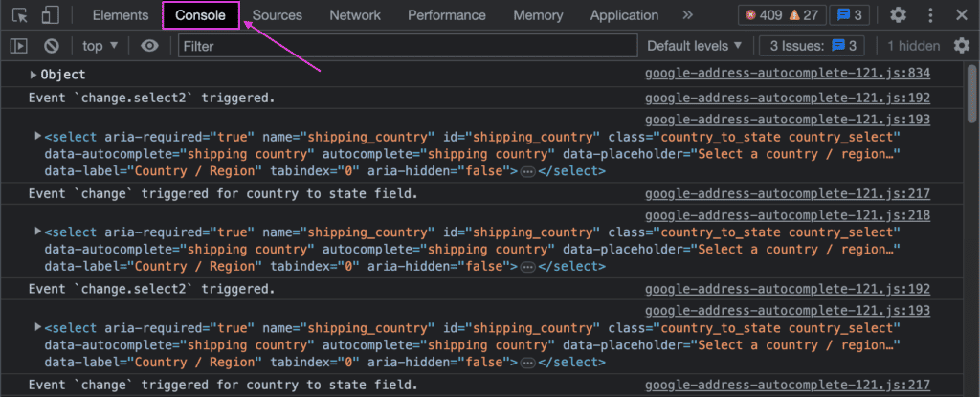The image size is (980, 397).
Task: Switch to the Elements tab
Action: point(121,15)
